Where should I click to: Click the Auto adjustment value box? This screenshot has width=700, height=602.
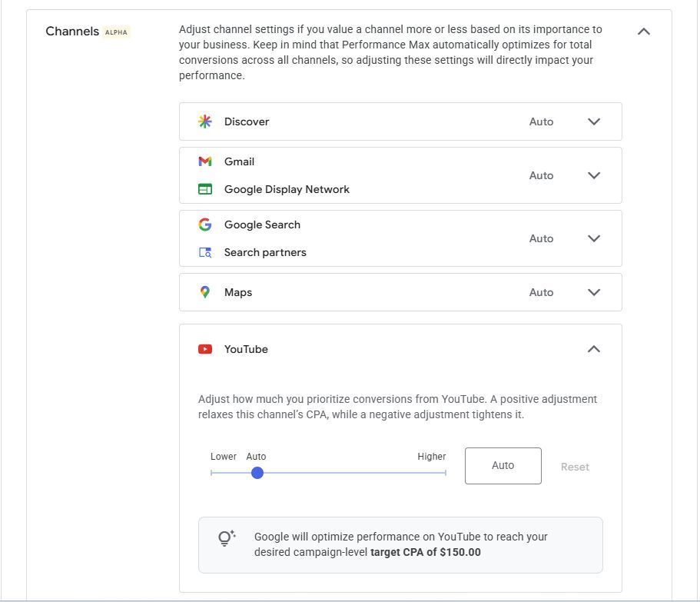pyautogui.click(x=503, y=466)
